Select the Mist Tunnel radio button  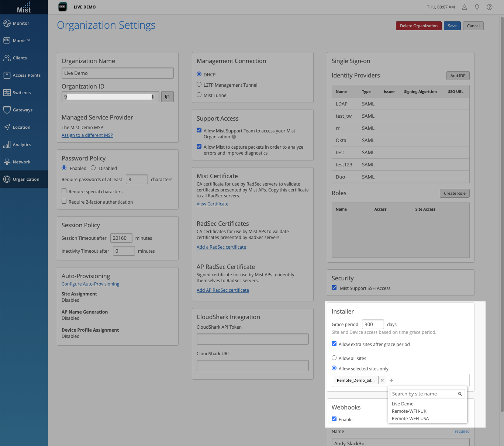(x=199, y=95)
